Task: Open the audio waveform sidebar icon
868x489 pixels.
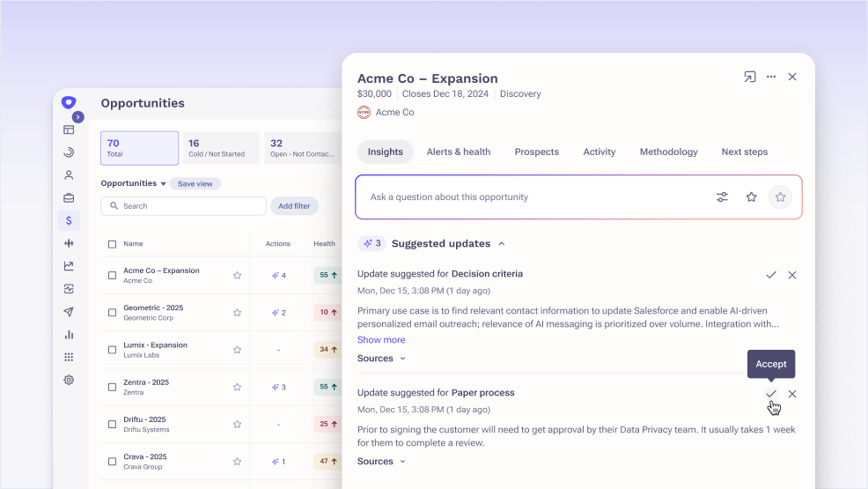Action: coord(69,243)
